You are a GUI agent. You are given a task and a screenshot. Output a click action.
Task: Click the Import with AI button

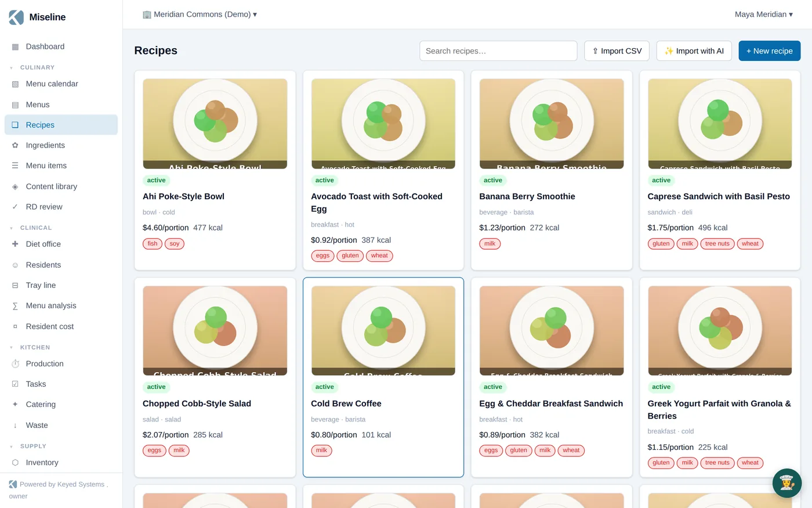(694, 51)
